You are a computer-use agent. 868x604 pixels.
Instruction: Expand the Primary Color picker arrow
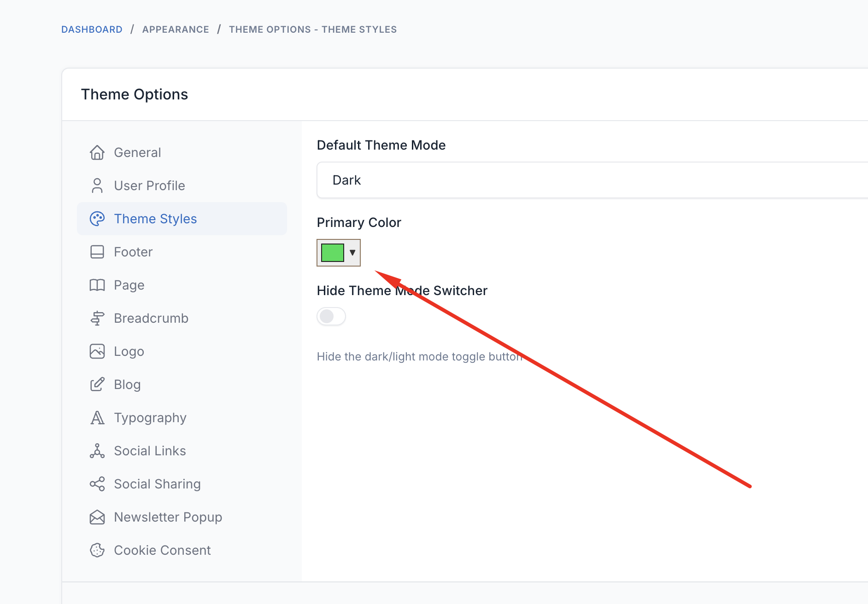(352, 253)
